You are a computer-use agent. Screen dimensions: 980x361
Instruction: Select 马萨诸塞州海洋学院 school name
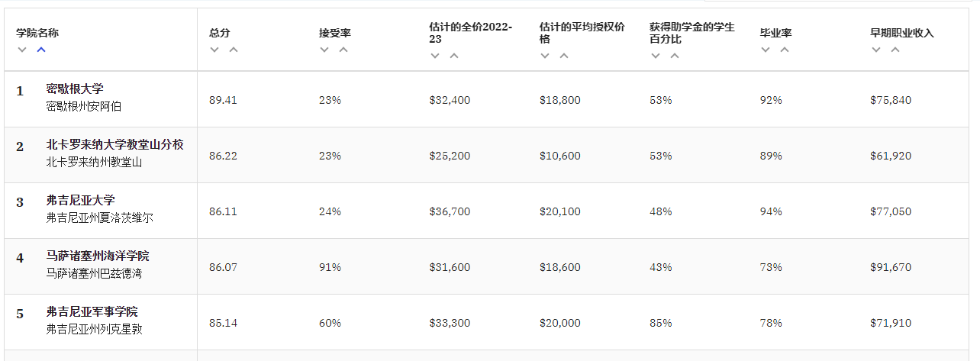point(98,256)
